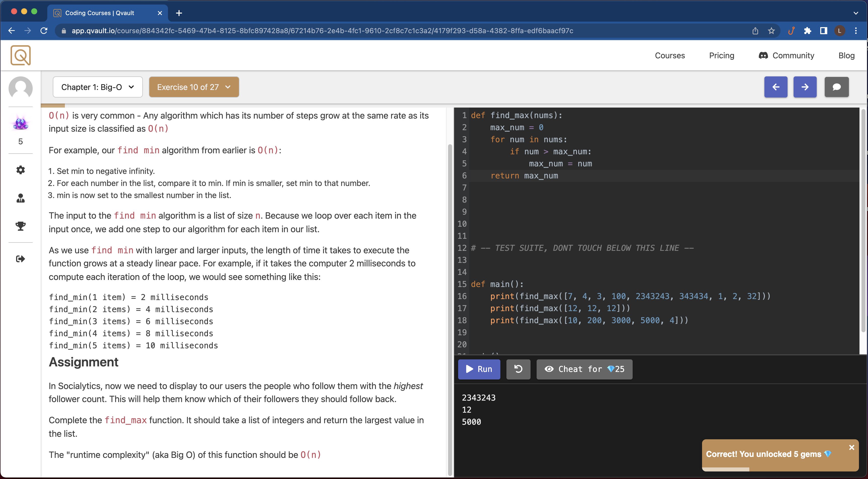
Task: Dismiss the Correct gems notification
Action: coord(851,447)
